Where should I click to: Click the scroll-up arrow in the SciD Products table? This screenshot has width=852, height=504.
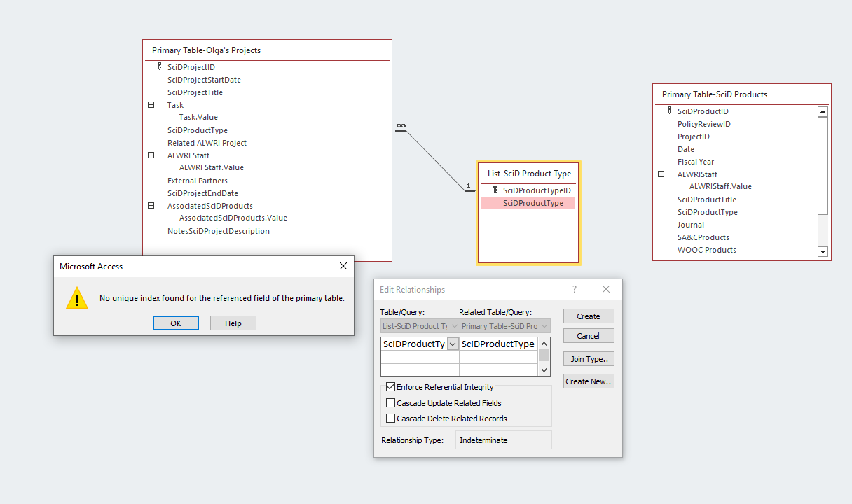pos(823,112)
